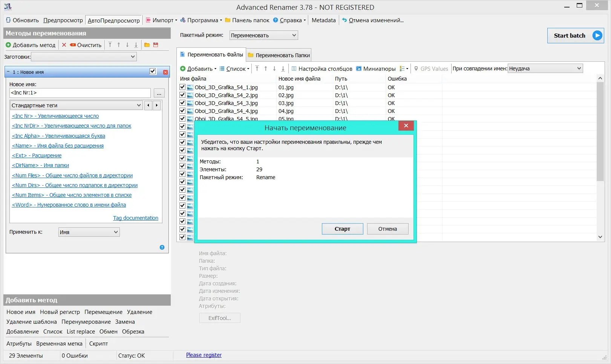Image resolution: width=611 pixels, height=364 pixels.
Task: Click the delete method X icon
Action: click(64, 45)
